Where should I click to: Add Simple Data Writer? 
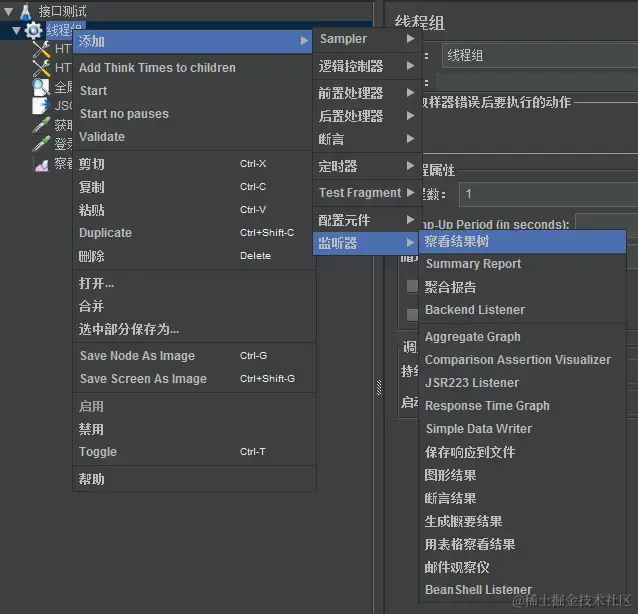pos(522,429)
